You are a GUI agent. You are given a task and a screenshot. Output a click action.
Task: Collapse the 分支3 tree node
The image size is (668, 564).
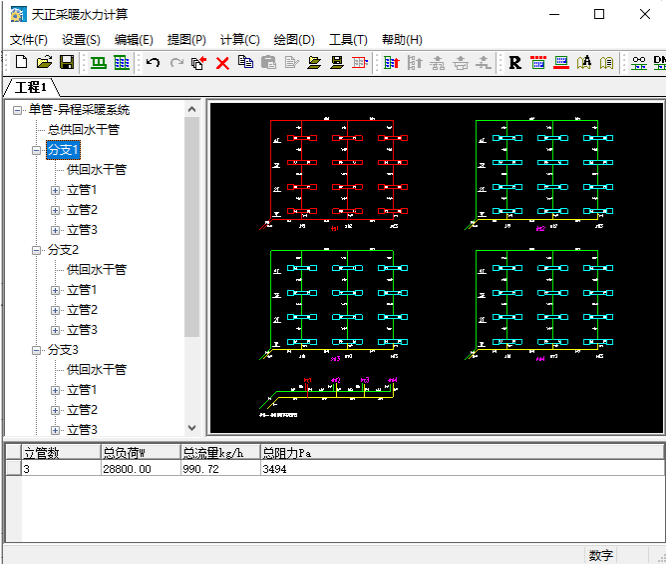click(x=37, y=350)
